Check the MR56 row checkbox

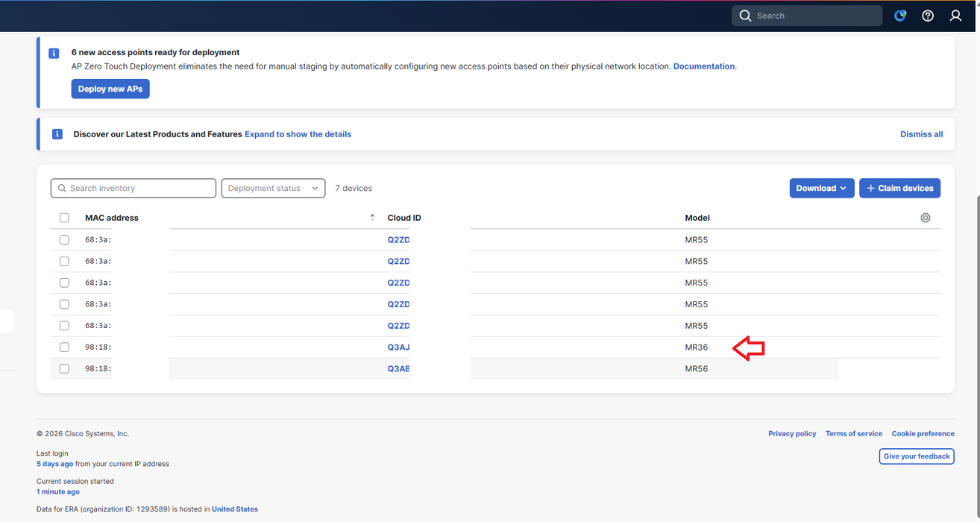[x=64, y=369]
